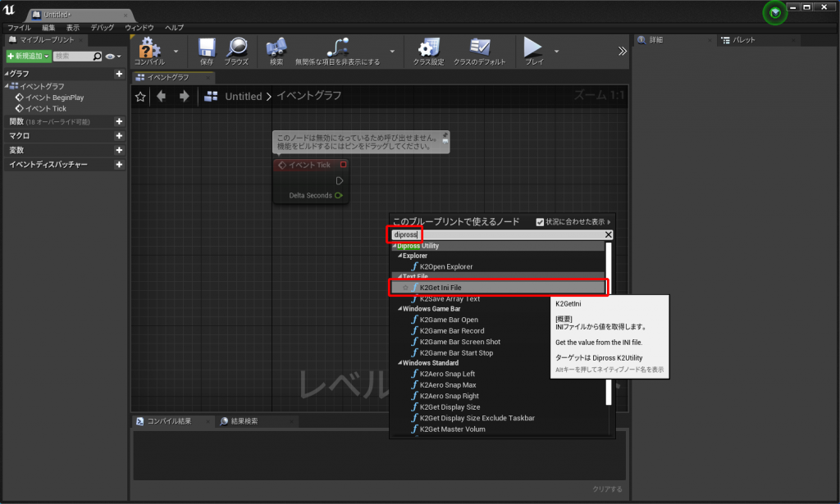This screenshot has height=504, width=840.
Task: Add new graph with plus icon
Action: coord(119,74)
